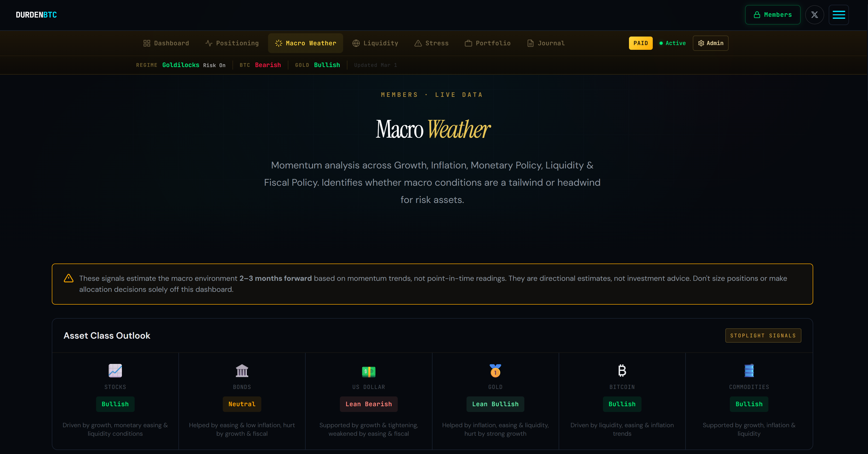Open the Admin settings button

710,43
